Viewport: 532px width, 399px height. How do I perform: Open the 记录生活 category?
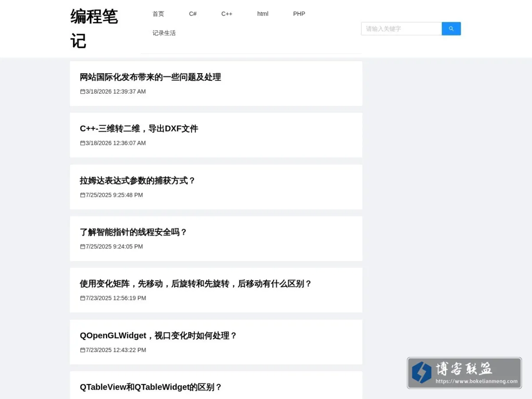[x=164, y=33]
